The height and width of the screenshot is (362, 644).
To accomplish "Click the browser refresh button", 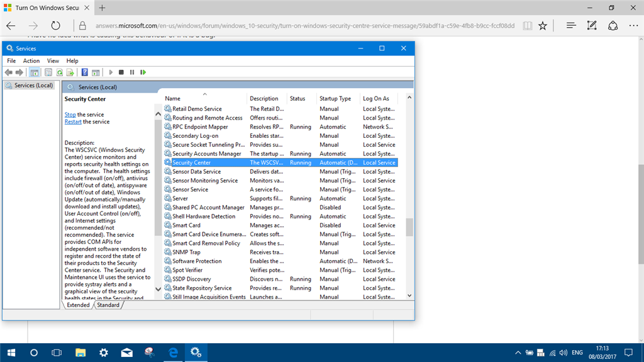I will pos(55,26).
